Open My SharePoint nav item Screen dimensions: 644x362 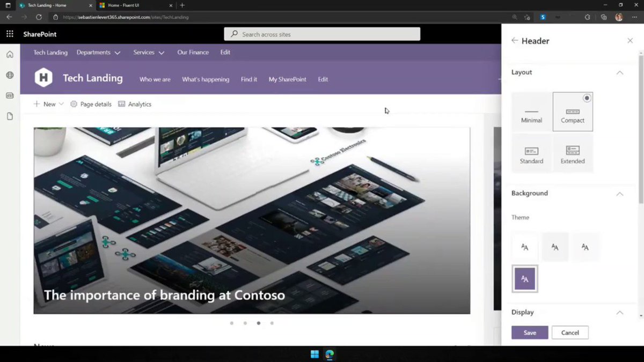288,79
